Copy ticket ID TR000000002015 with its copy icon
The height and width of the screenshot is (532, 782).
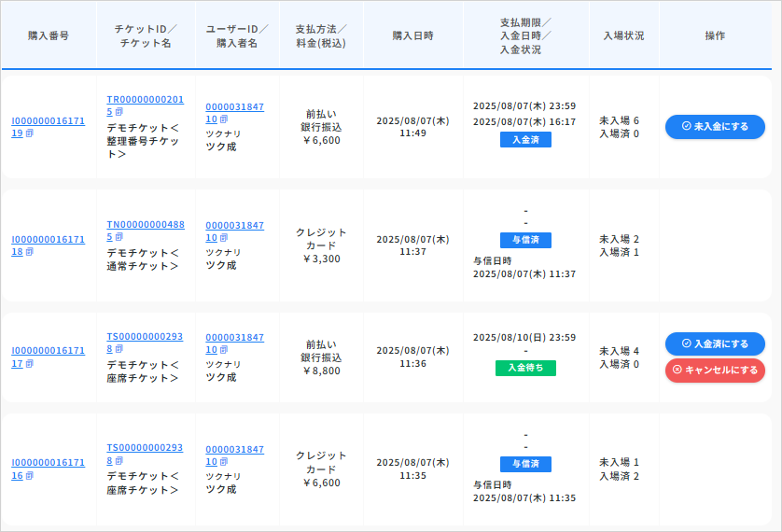click(x=119, y=112)
